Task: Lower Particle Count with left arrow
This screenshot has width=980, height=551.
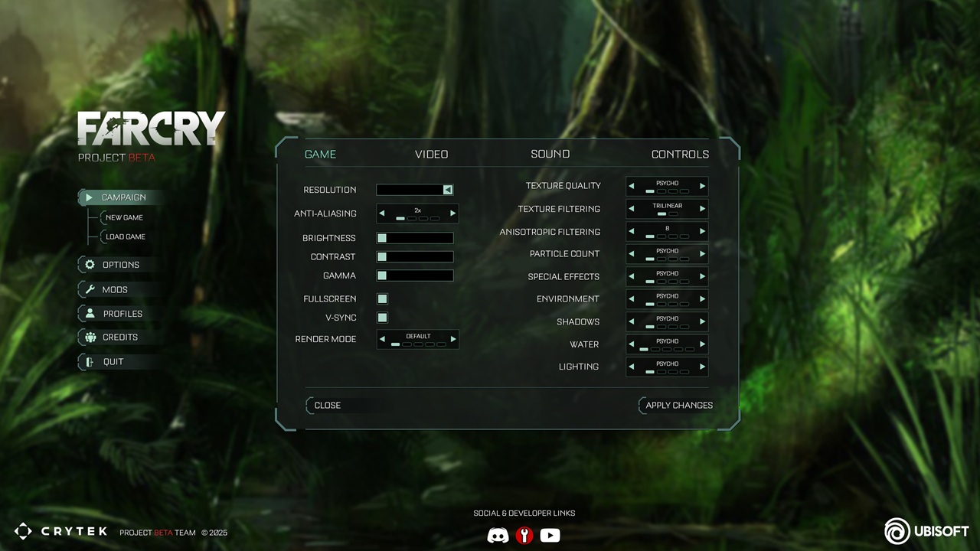Action: pos(632,254)
